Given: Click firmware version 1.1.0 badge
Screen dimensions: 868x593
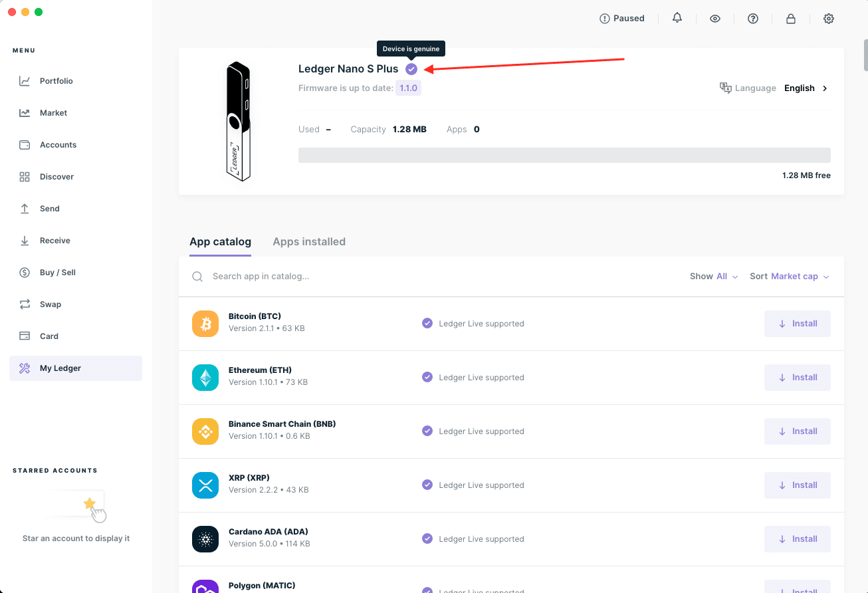Looking at the screenshot, I should tap(408, 88).
